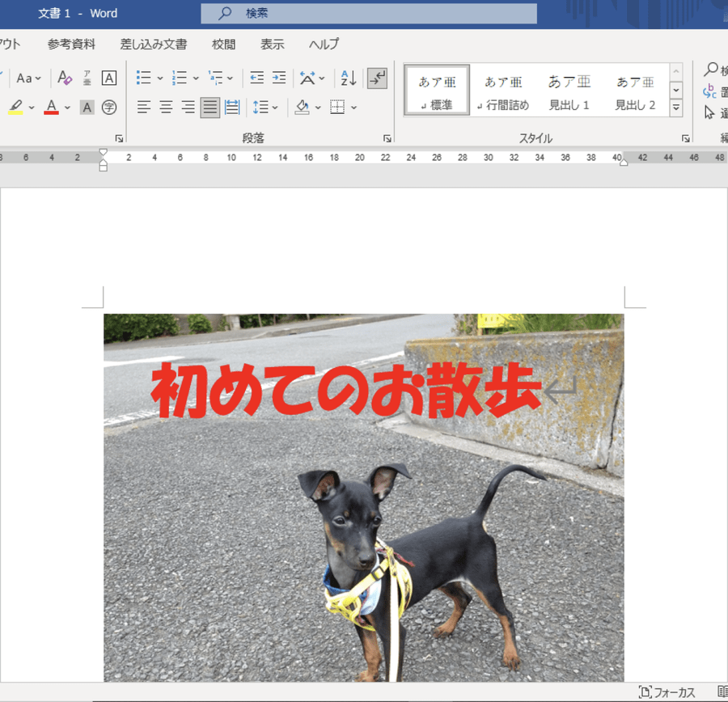Image resolution: width=728 pixels, height=702 pixels.
Task: Open ヘルプ tab
Action: click(324, 44)
